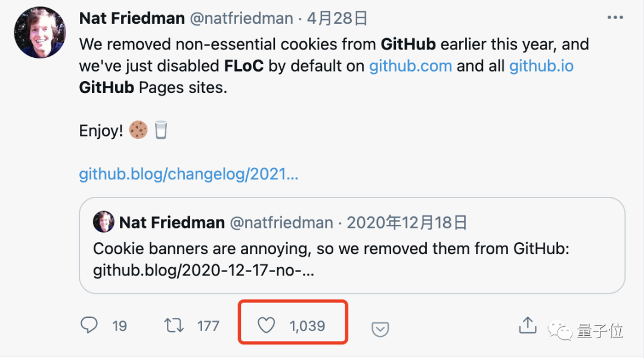Click the 2020年12月18日 quoted tweet date
Viewport: 644px width, 359px height.
tap(407, 223)
